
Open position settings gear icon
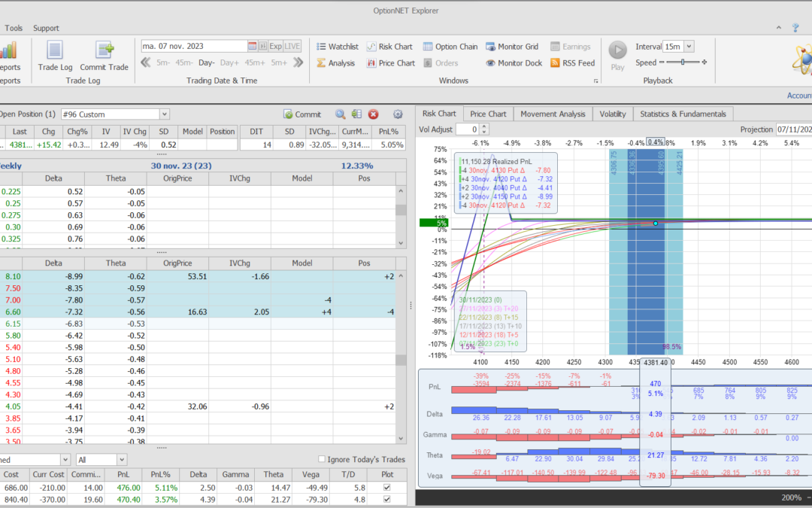(x=398, y=114)
